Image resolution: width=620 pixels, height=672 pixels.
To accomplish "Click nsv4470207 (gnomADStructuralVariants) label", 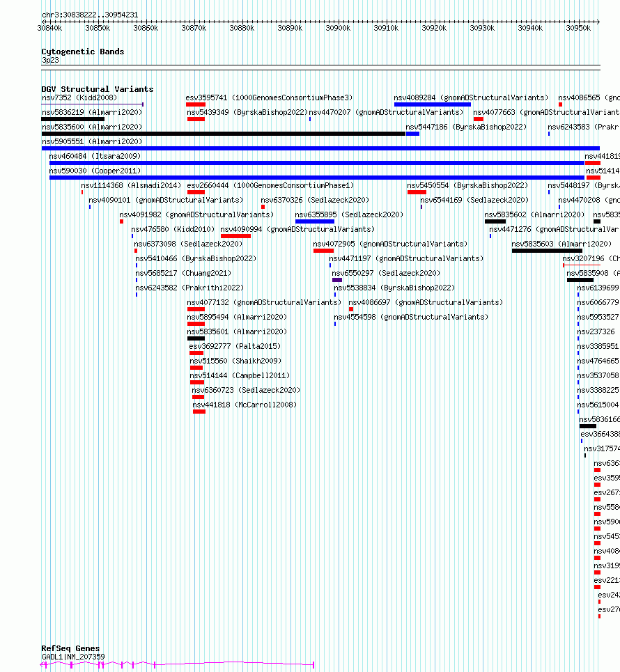I will [386, 112].
